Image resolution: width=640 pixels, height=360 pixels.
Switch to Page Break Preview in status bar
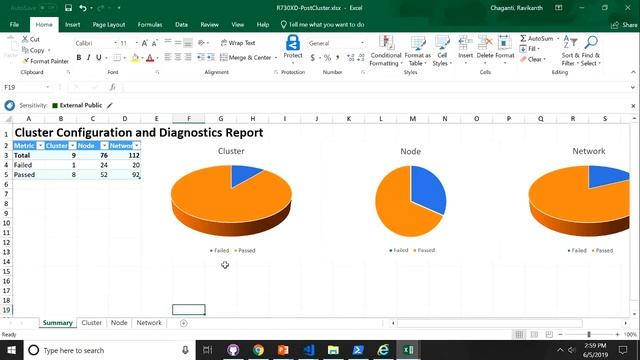(x=549, y=334)
